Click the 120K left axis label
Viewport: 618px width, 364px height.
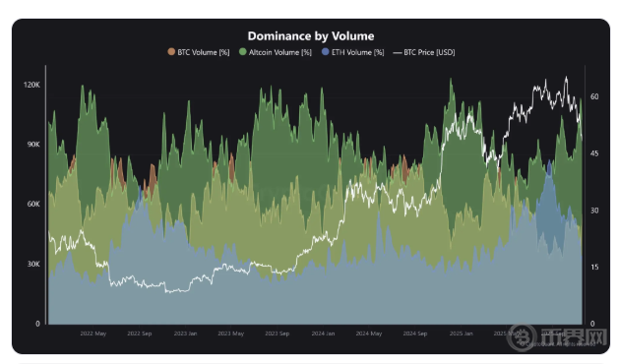31,85
